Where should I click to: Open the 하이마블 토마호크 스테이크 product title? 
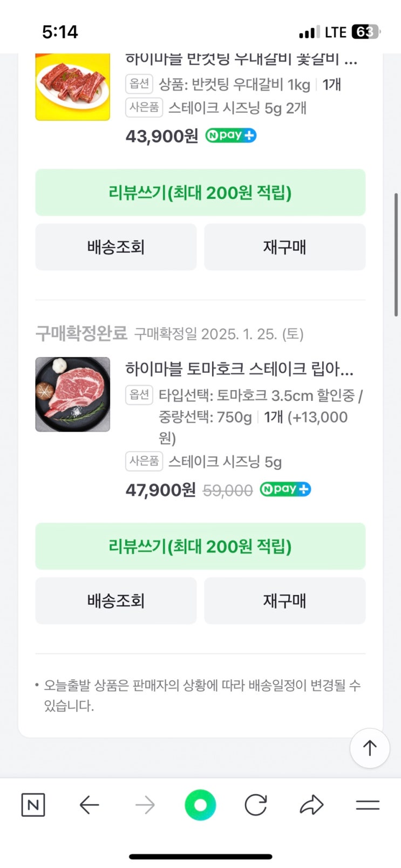[239, 369]
